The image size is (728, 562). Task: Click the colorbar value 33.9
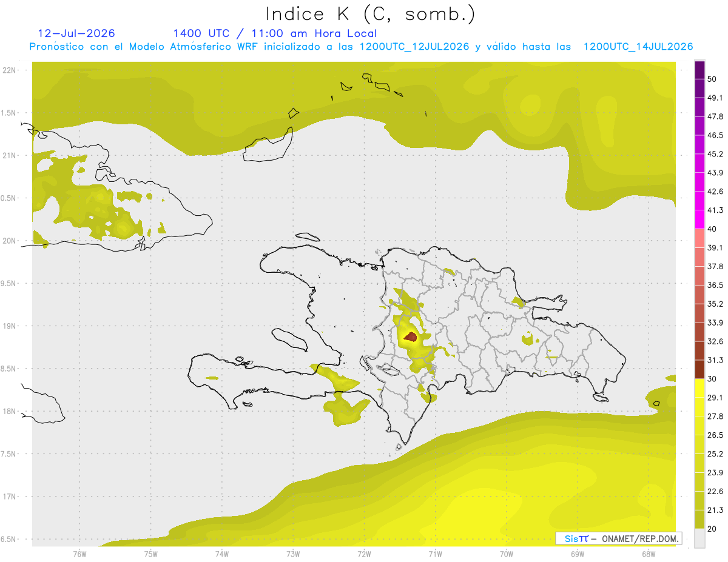point(715,323)
